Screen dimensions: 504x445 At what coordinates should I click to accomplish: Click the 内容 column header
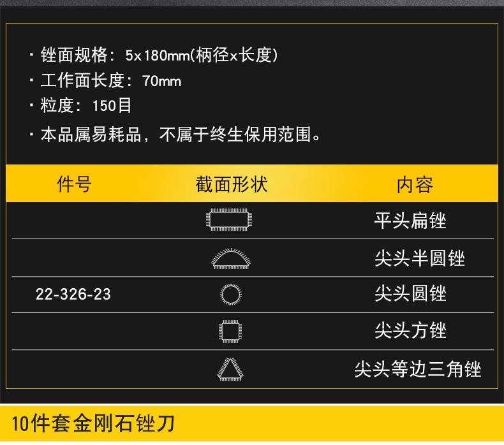(x=415, y=185)
